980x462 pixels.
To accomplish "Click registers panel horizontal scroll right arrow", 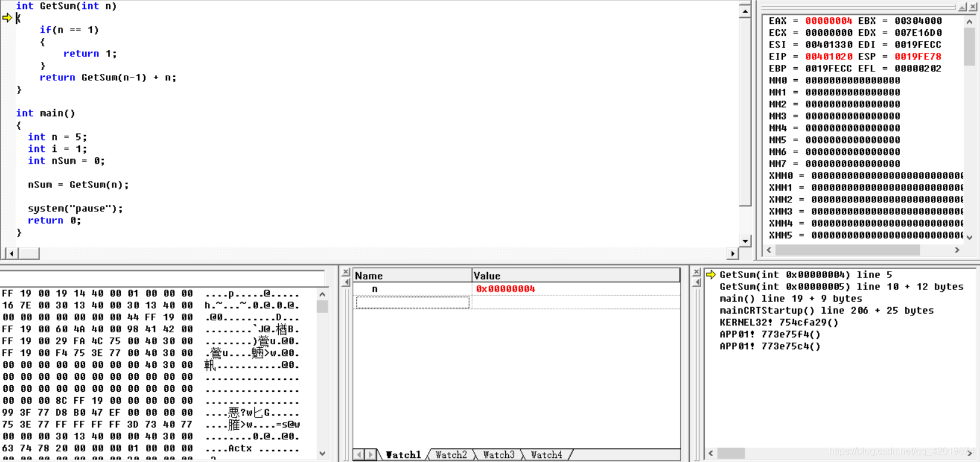I will click(x=957, y=250).
